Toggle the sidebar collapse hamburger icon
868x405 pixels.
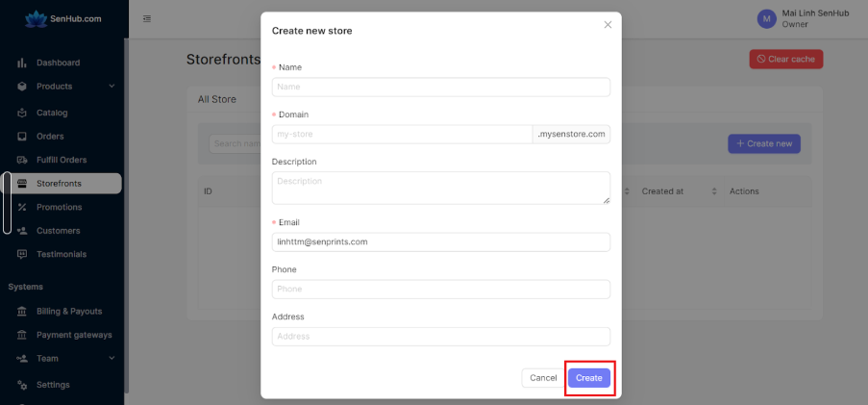[147, 19]
